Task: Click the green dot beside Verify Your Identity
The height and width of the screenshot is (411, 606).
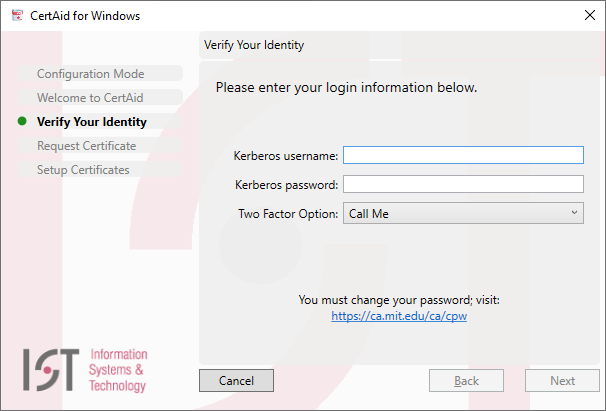Action: [x=22, y=121]
